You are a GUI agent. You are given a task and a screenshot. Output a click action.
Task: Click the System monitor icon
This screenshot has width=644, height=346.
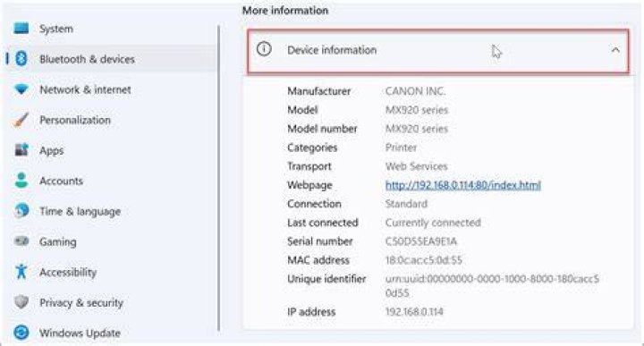tap(21, 29)
